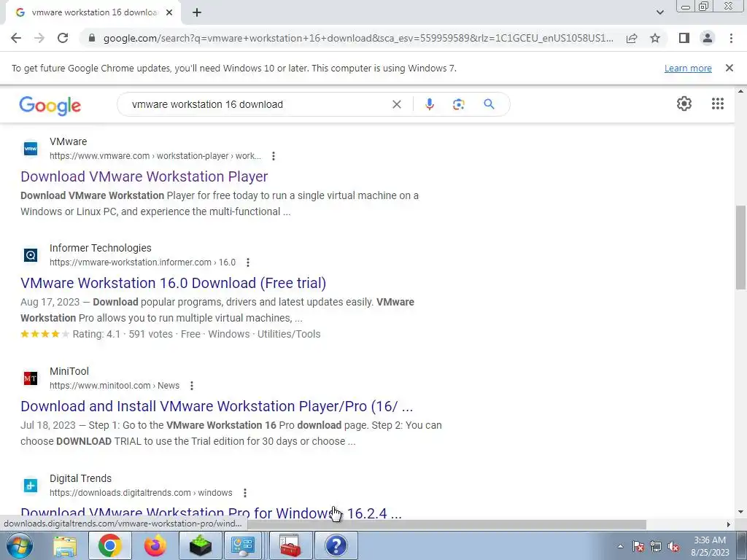Open the Help question mark taskbar app

pos(336,545)
